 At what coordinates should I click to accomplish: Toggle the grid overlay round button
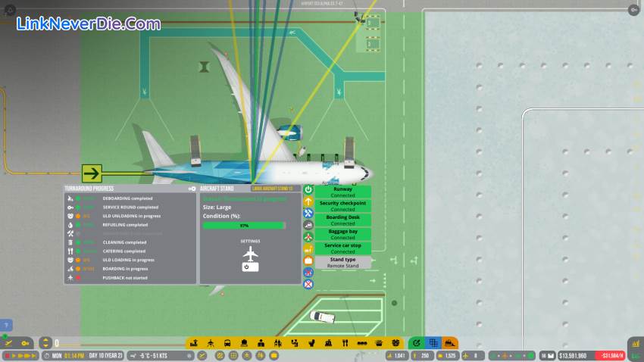click(x=233, y=356)
